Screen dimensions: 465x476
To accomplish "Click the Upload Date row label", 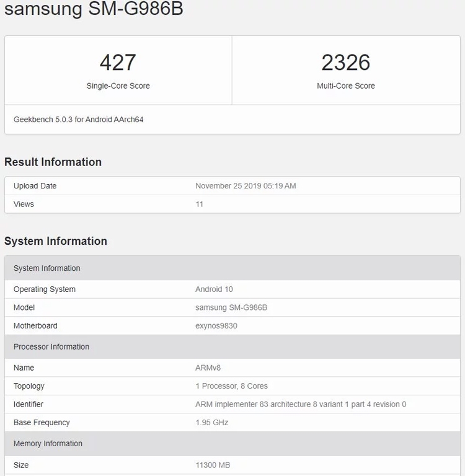I will coord(35,186).
